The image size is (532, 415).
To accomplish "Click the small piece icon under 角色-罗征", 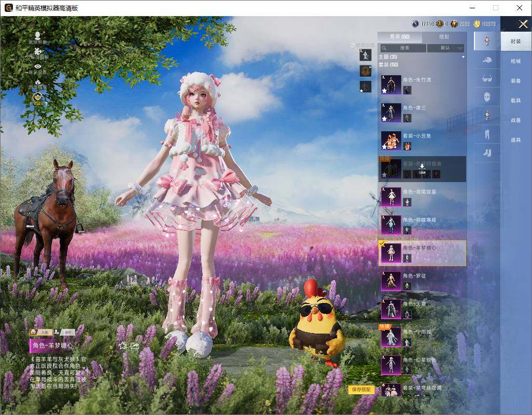I will pos(407,286).
